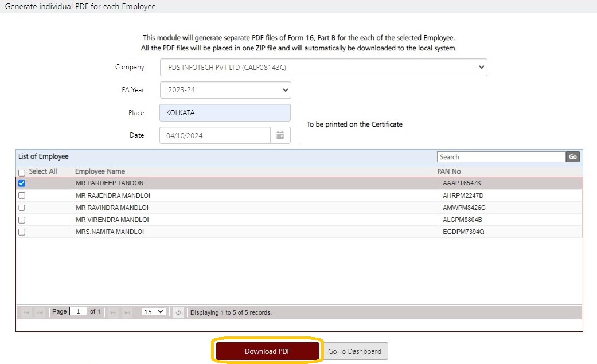Viewport: 597px width, 364px height.
Task: Refresh the employee list grid
Action: (x=178, y=312)
